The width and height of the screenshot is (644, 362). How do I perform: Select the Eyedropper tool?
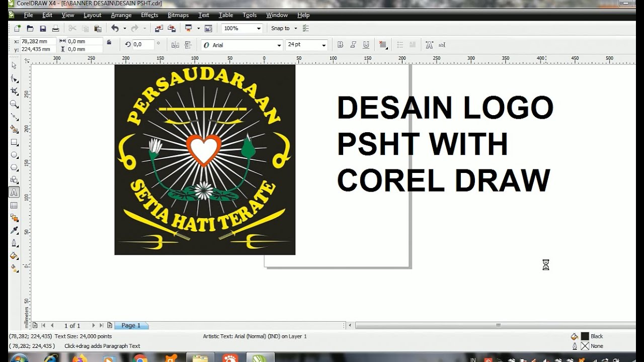click(14, 230)
